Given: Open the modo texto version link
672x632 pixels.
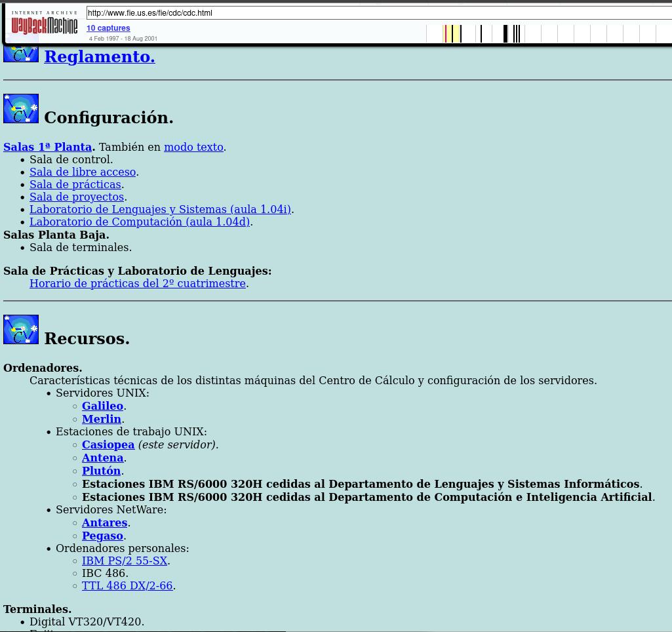Looking at the screenshot, I should tap(193, 147).
